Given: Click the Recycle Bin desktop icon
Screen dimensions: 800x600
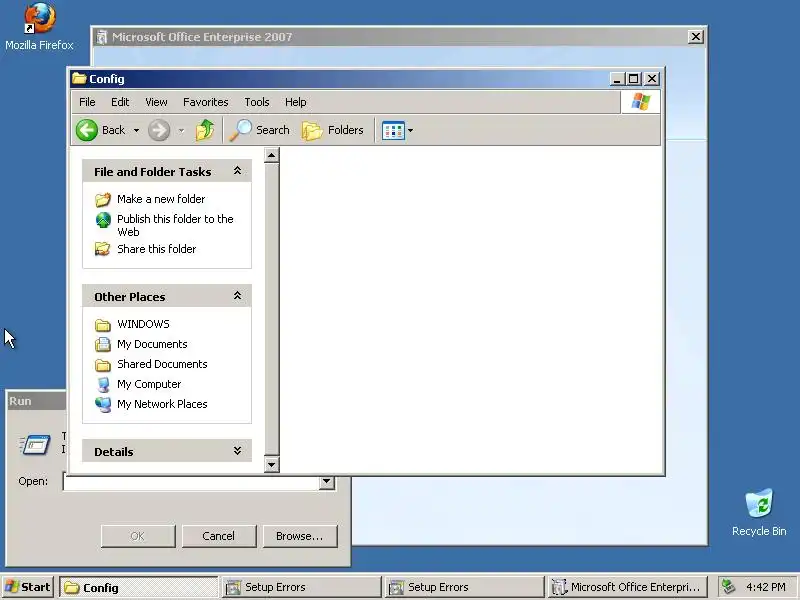Looking at the screenshot, I should (x=759, y=512).
